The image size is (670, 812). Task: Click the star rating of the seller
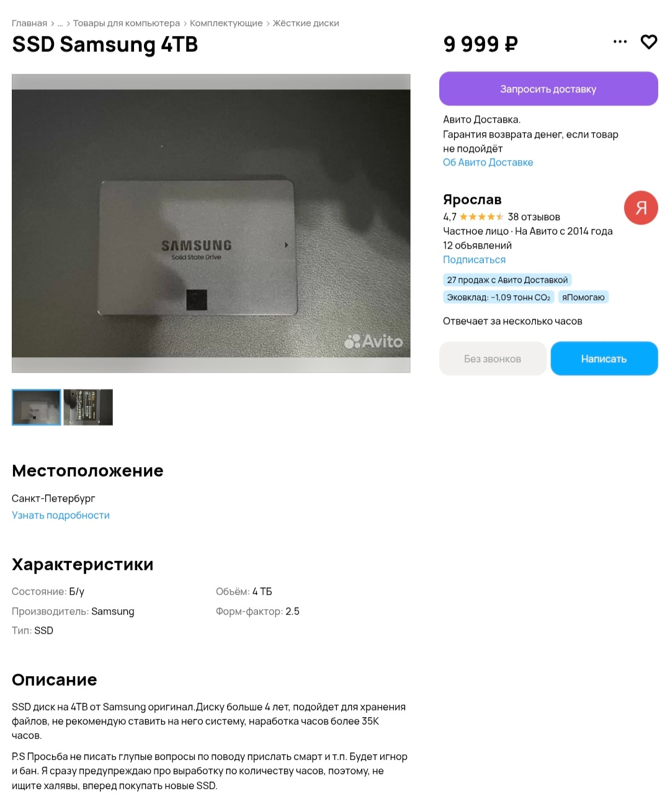[481, 216]
